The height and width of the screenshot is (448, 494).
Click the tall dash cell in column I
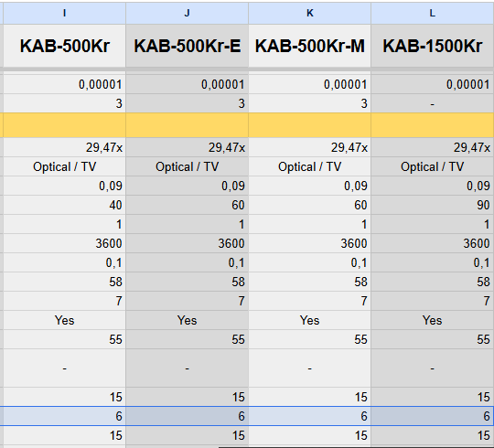(64, 368)
